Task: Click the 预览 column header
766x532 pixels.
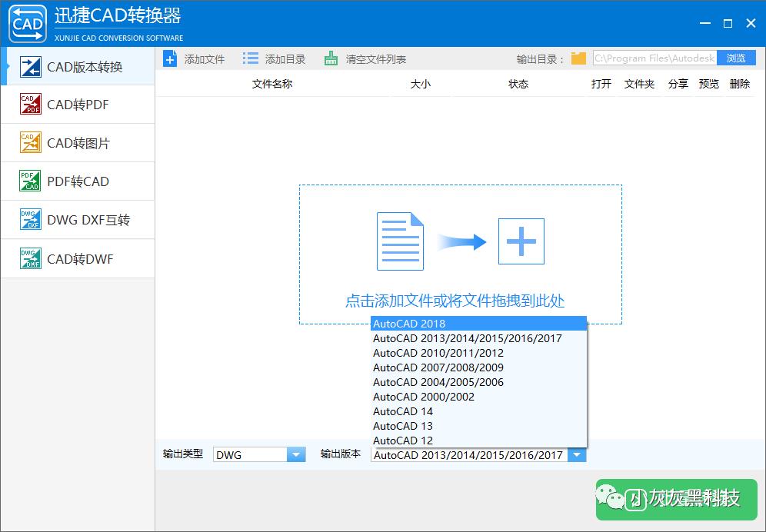Action: point(708,84)
